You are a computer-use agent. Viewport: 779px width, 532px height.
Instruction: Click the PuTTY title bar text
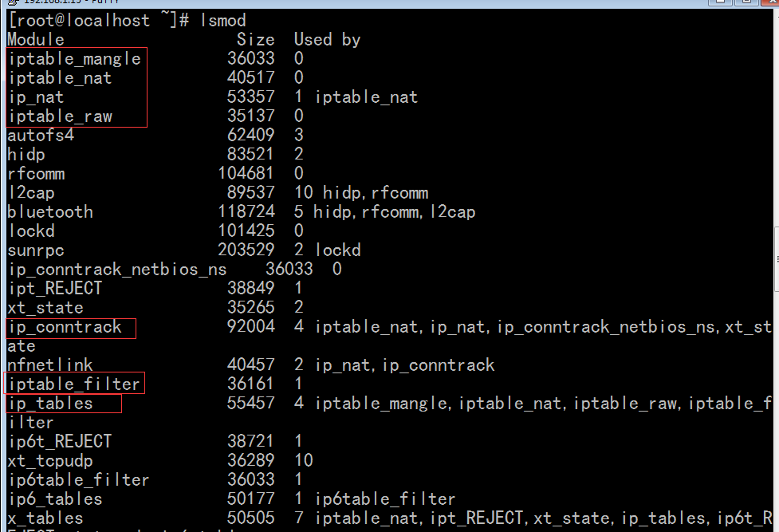[x=72, y=2]
